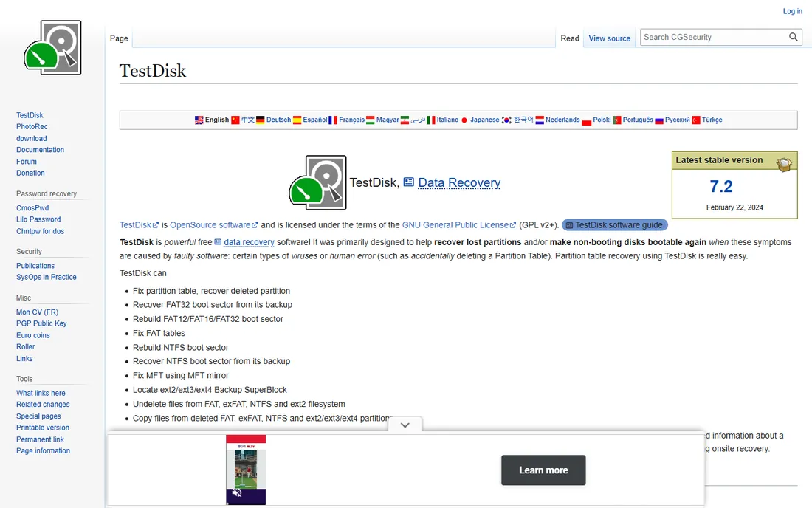Viewport: 812px width, 508px height.
Task: Open CmosPwd under Password recovery
Action: point(32,207)
